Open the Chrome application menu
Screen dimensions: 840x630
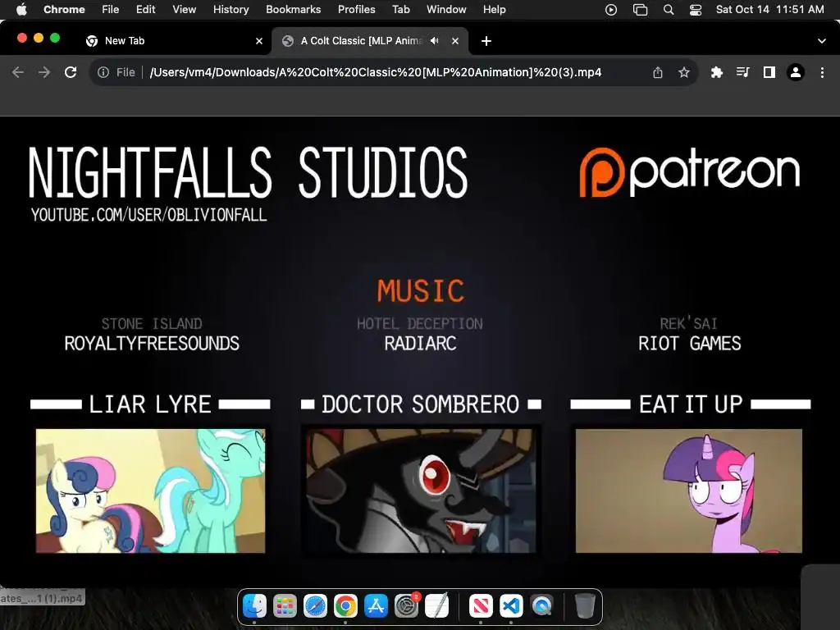pos(64,10)
